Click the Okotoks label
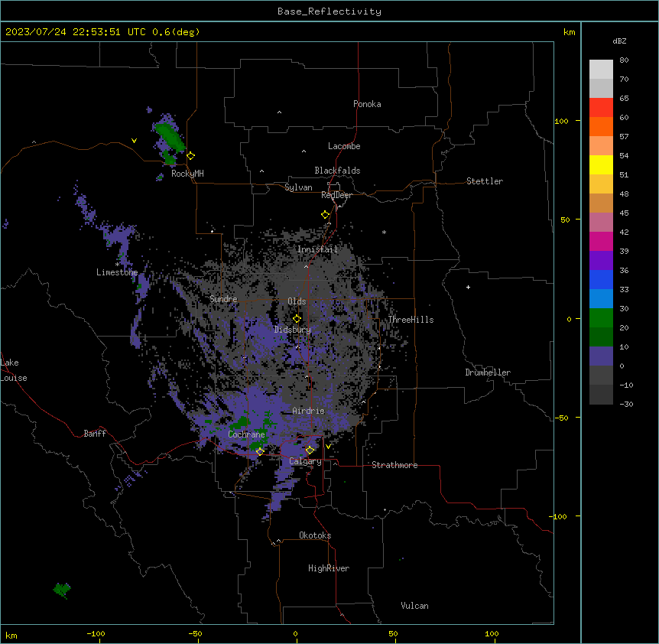 [315, 535]
